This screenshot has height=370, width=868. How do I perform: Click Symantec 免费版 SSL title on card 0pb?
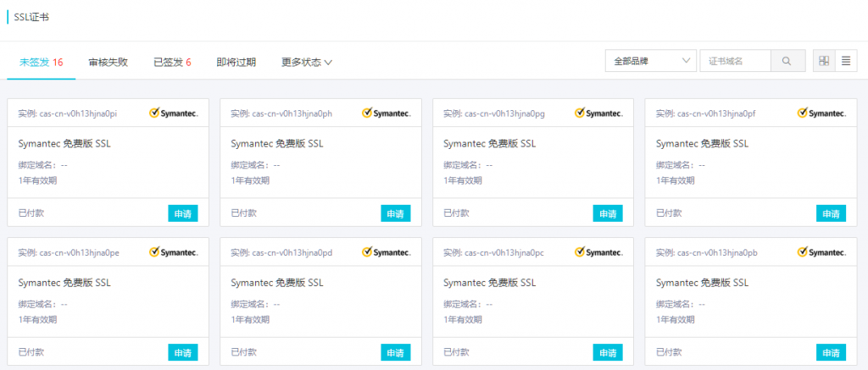(x=703, y=283)
